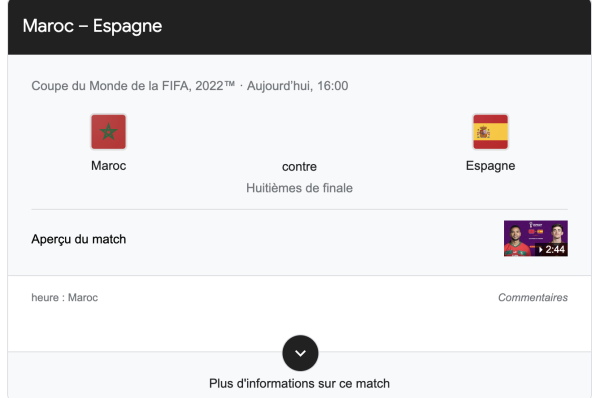Open the "Aperçu du match" row
The width and height of the screenshot is (600, 398).
299,239
